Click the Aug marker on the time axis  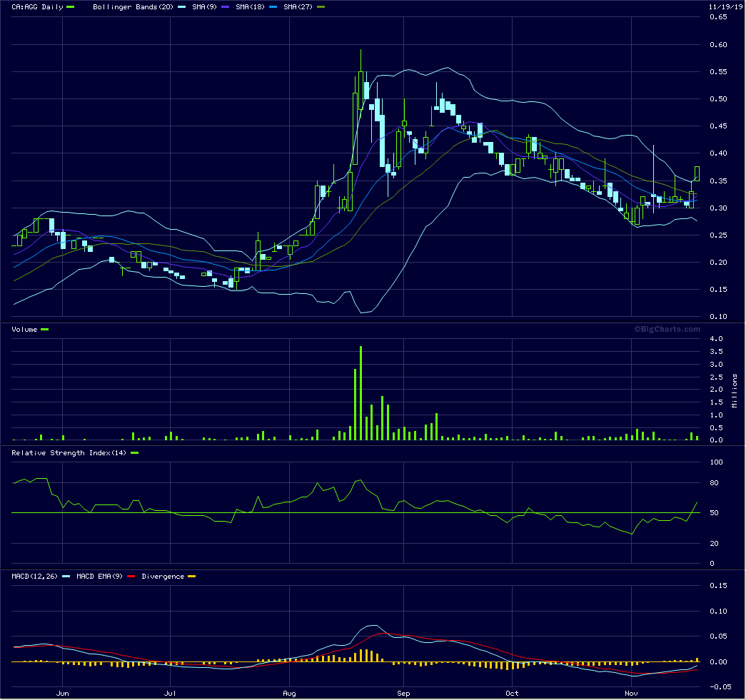[x=289, y=693]
